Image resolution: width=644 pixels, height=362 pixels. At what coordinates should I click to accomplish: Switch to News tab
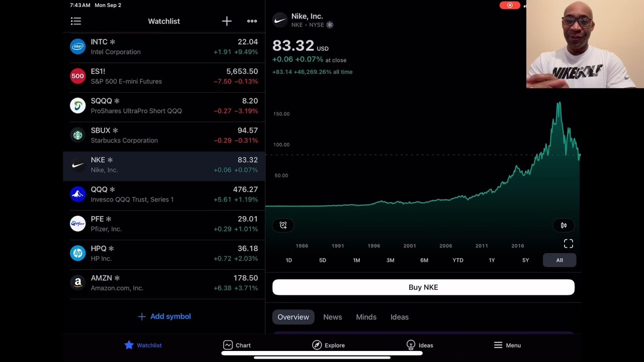(x=333, y=317)
